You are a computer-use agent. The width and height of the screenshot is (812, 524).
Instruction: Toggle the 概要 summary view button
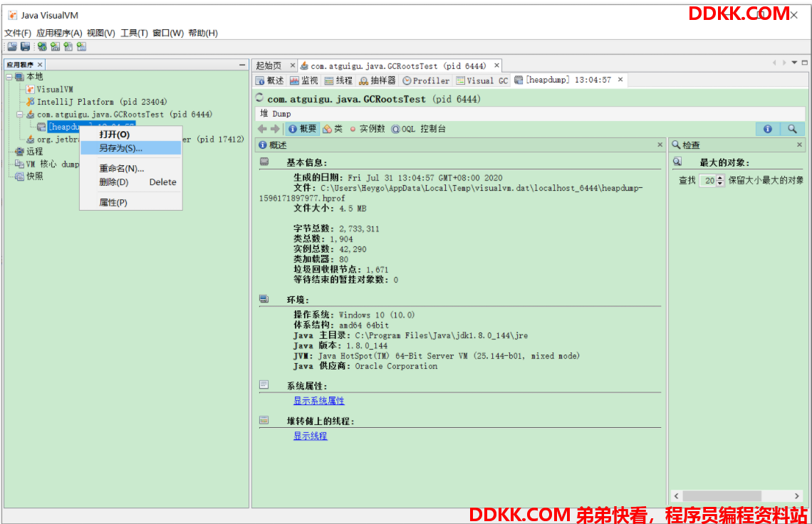[303, 129]
